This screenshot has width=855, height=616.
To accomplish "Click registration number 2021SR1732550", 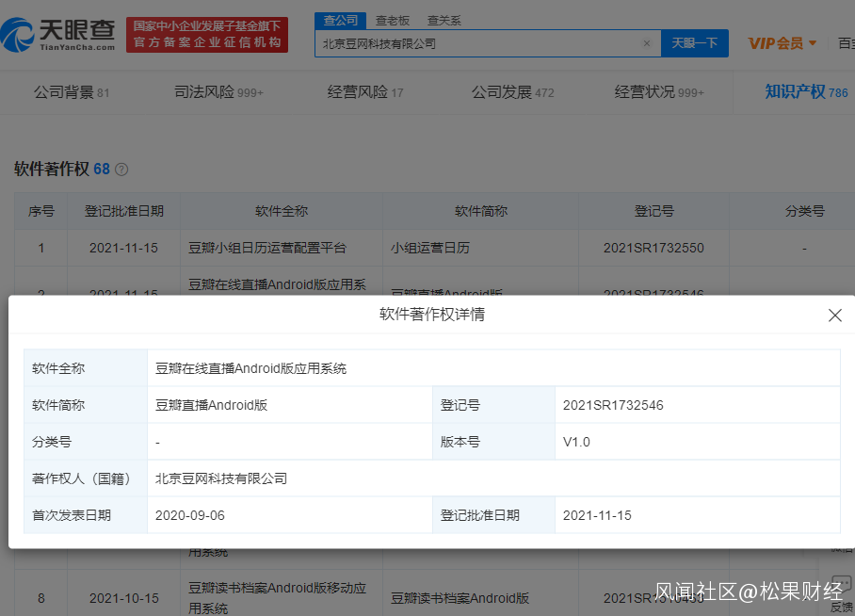I will 653,249.
